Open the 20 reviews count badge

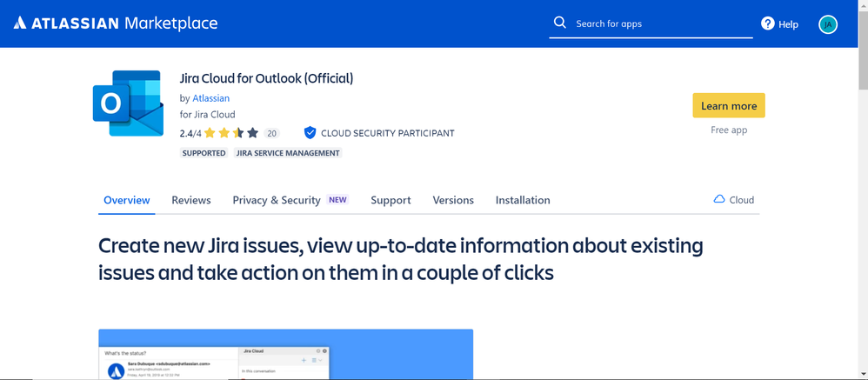coord(271,133)
